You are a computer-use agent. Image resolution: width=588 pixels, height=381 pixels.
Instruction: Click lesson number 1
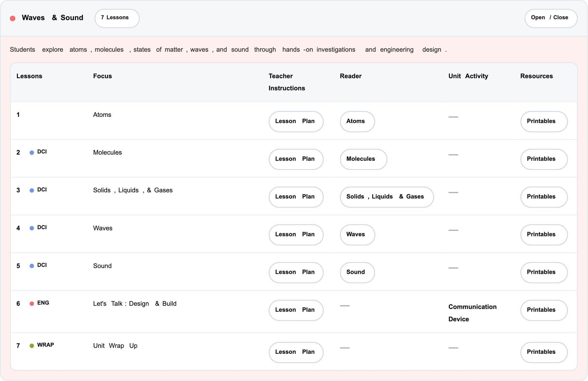click(x=18, y=115)
